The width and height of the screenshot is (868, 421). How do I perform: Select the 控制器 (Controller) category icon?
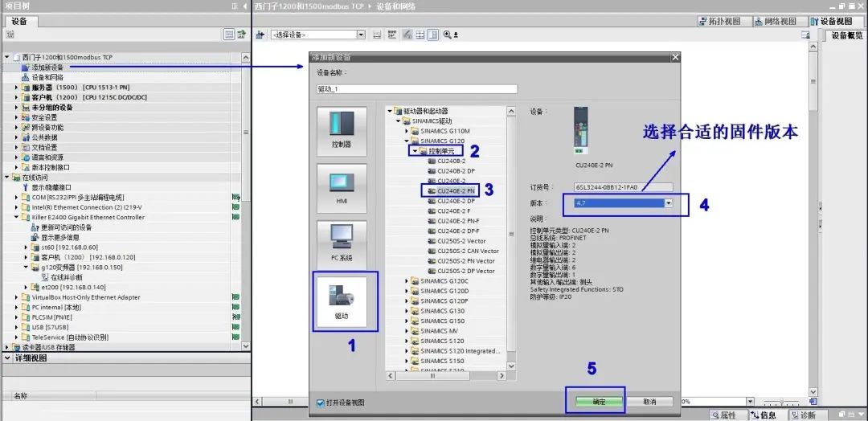(x=342, y=132)
